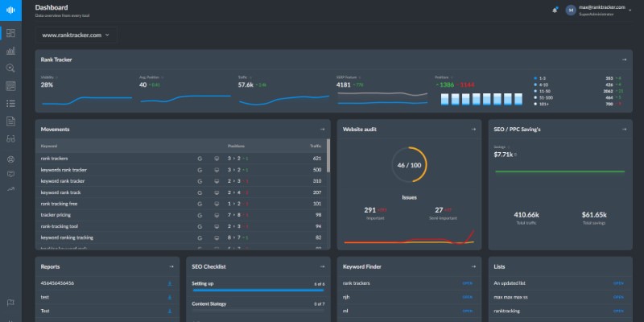Open the document sidebar icon
644x322 pixels.
(10, 121)
